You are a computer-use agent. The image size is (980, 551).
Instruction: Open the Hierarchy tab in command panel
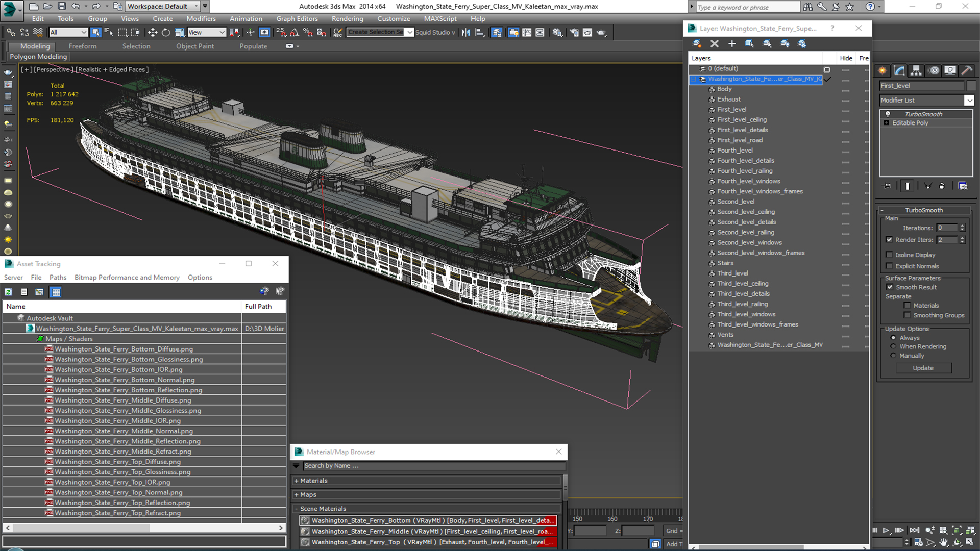(x=916, y=70)
